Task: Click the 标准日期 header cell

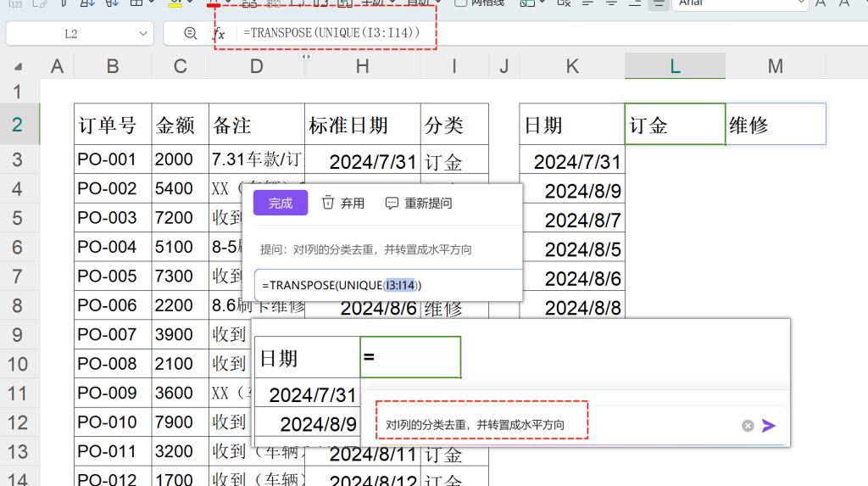Action: (363, 124)
